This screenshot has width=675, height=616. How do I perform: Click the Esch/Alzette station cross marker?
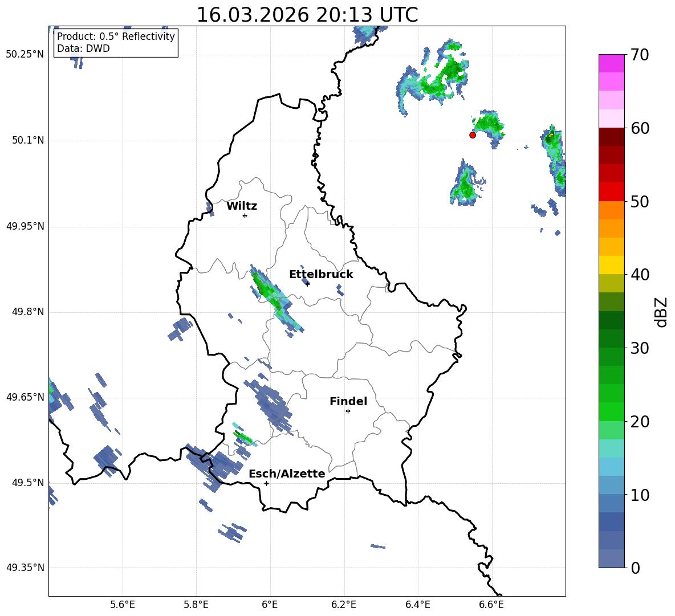(x=266, y=483)
